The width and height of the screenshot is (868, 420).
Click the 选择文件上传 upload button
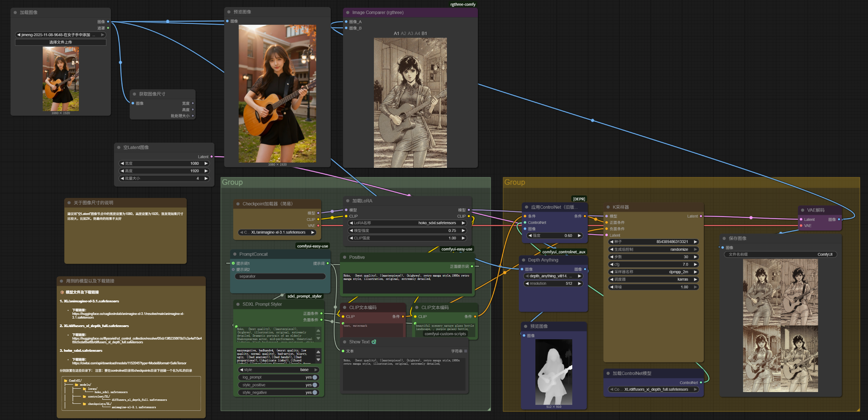60,42
